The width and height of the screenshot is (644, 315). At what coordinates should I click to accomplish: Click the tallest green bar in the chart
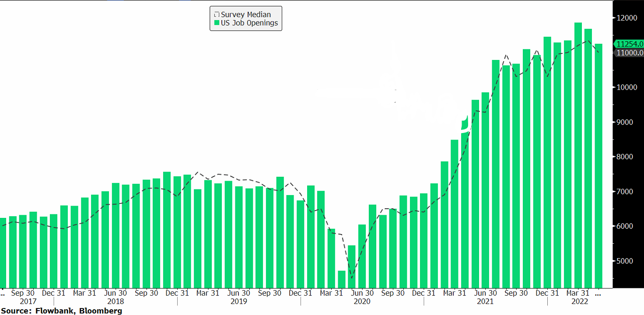pos(578,153)
